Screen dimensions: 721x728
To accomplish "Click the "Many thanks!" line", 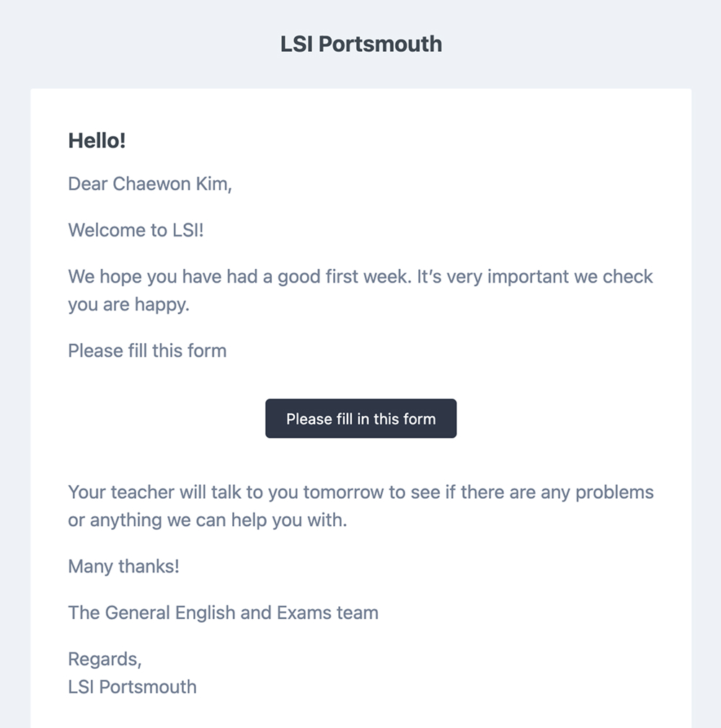I will (x=123, y=567).
